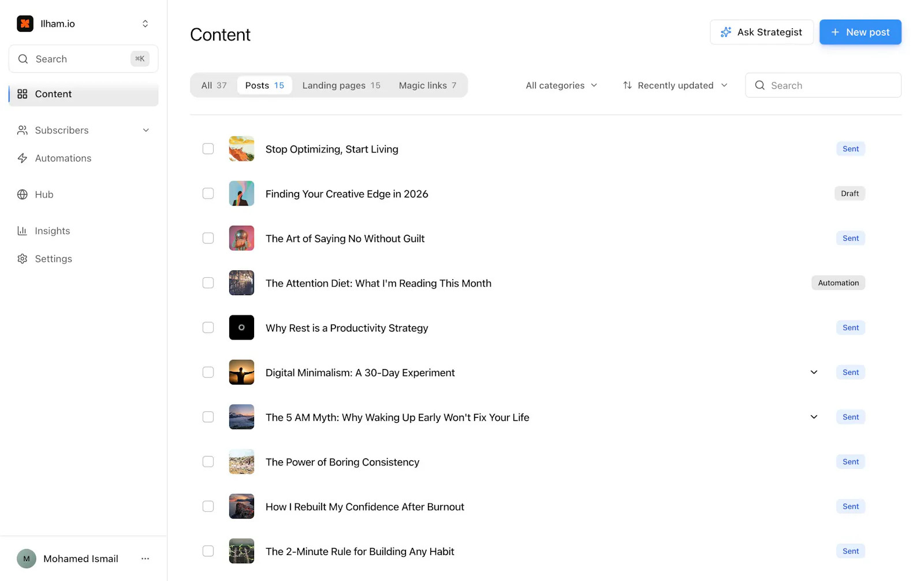This screenshot has width=924, height=581.
Task: Focus the sidebar Search field
Action: (83, 59)
